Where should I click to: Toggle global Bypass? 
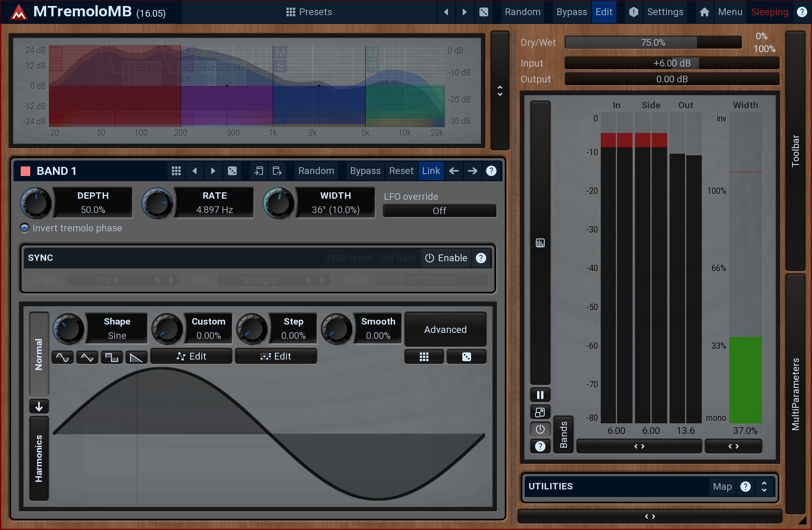pyautogui.click(x=571, y=12)
